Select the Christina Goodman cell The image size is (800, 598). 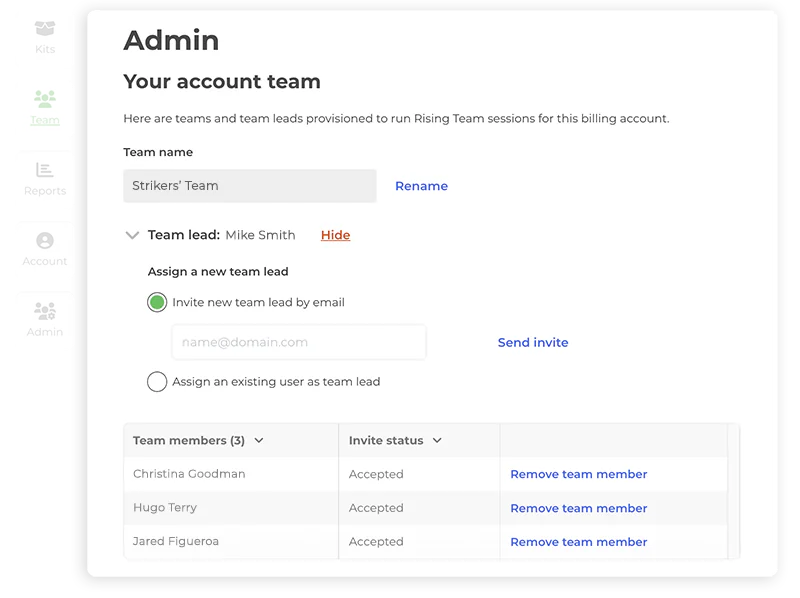[231, 474]
